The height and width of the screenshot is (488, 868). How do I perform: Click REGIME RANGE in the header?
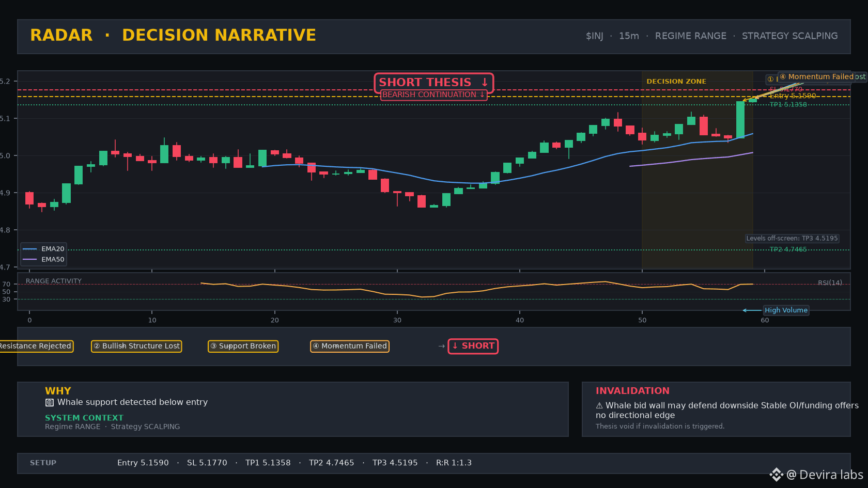(691, 36)
